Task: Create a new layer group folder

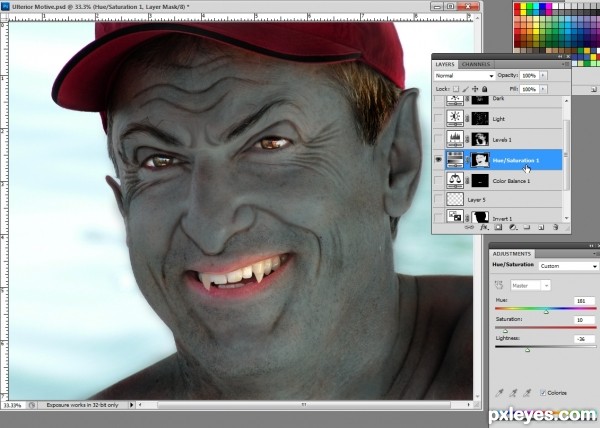Action: (527, 227)
